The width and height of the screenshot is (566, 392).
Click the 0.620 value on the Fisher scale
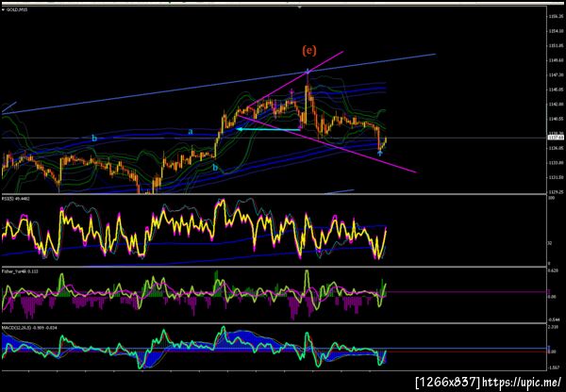pyautogui.click(x=553, y=270)
